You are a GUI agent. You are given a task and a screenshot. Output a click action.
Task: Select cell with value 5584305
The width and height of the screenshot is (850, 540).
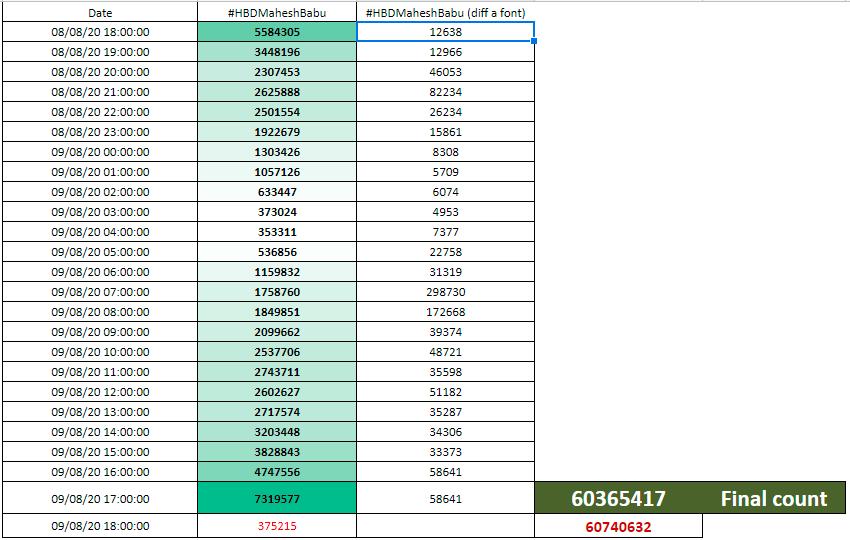277,32
